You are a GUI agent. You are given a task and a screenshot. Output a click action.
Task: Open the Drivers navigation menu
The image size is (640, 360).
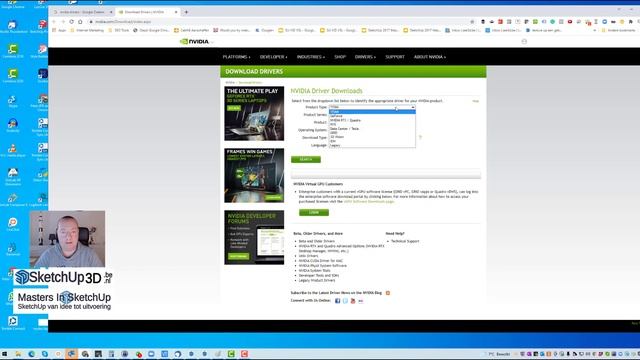365,57
